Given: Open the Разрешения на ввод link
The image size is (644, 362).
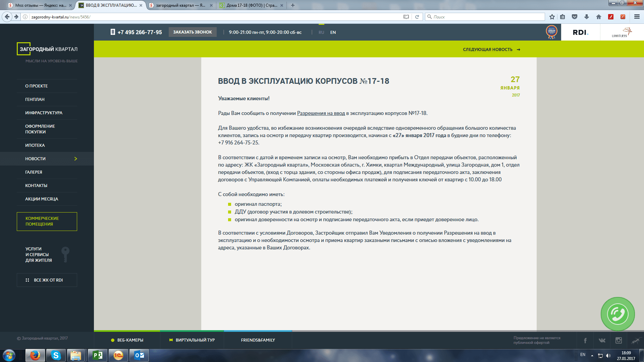Looking at the screenshot, I should coord(321,113).
